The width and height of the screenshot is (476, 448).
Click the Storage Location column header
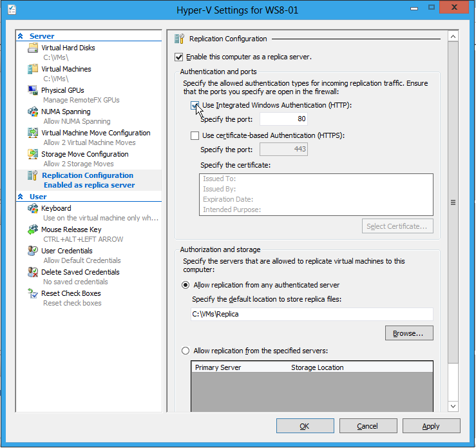[318, 367]
